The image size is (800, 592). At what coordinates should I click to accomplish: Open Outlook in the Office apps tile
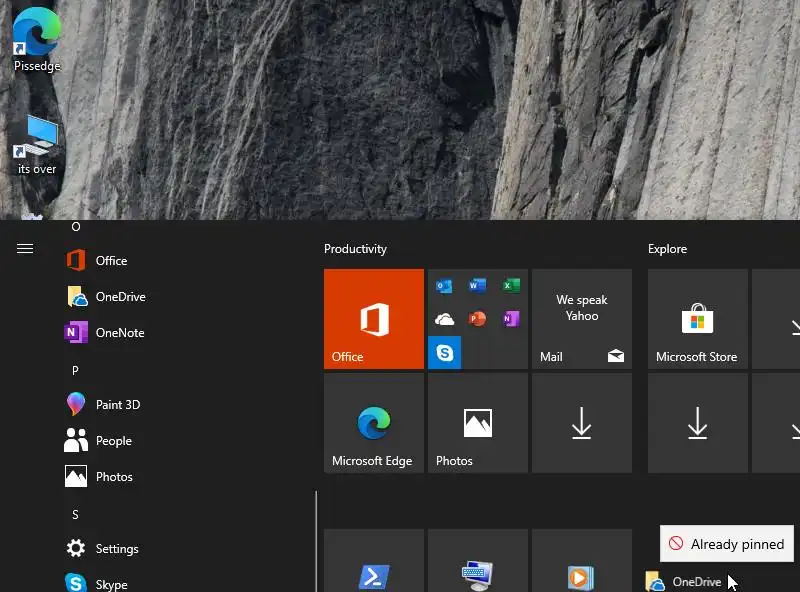click(x=444, y=286)
